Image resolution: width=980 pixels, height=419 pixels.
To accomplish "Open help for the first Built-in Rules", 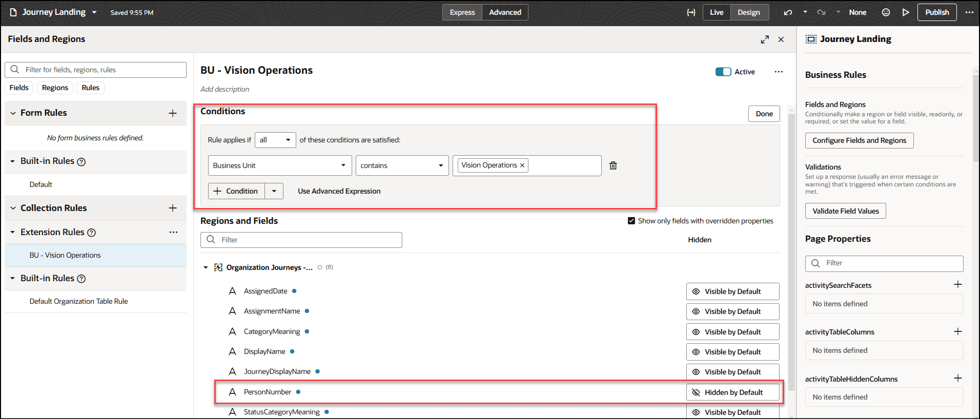I will [81, 162].
